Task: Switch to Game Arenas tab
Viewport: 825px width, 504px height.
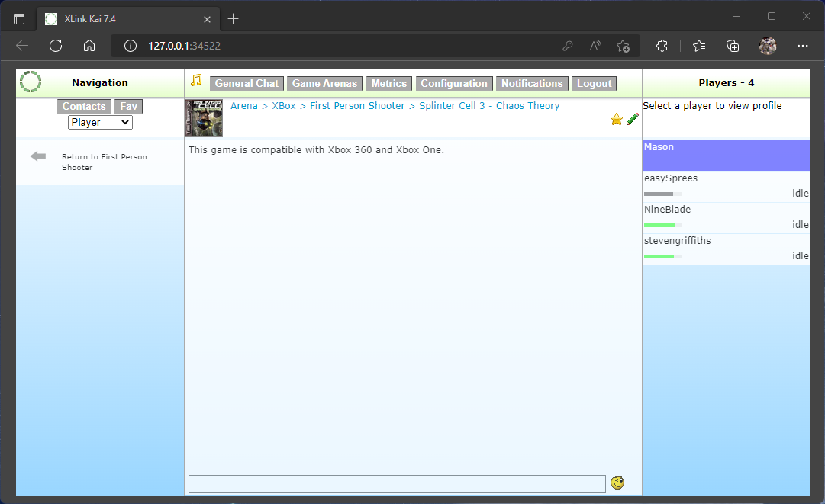Action: [324, 84]
